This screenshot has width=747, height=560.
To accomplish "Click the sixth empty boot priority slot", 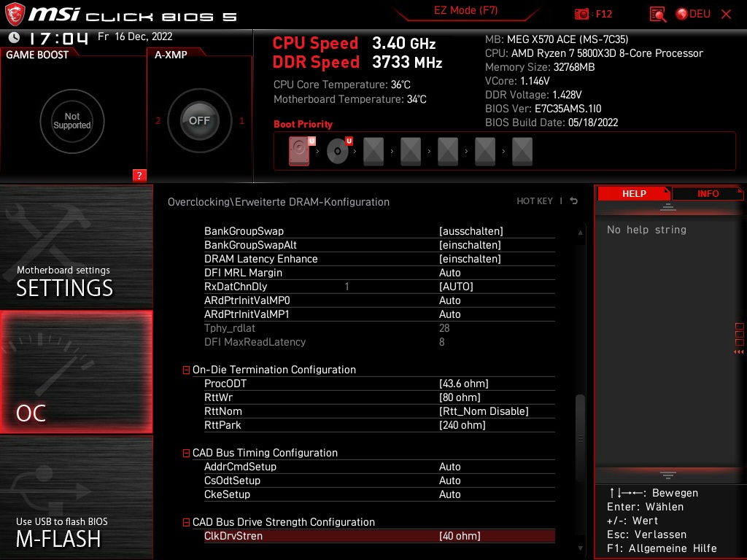I will 485,152.
